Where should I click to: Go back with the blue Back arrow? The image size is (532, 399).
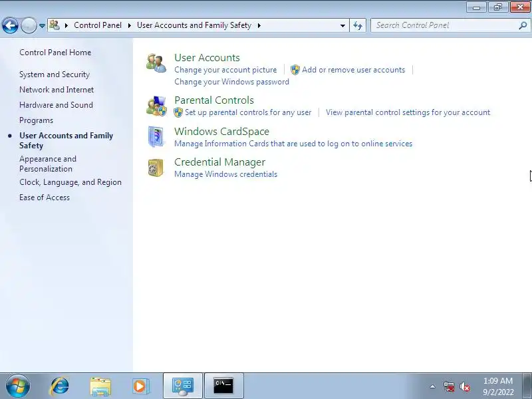pos(10,25)
